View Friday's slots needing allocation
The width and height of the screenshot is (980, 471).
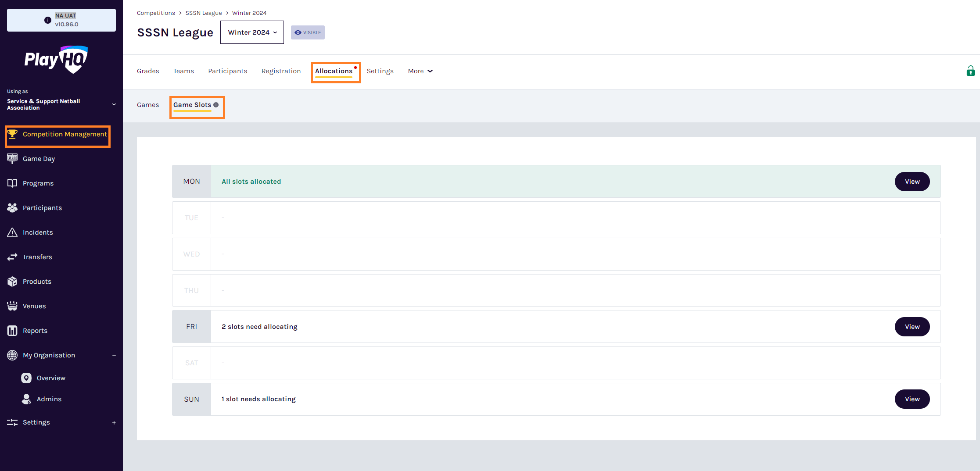coord(912,327)
